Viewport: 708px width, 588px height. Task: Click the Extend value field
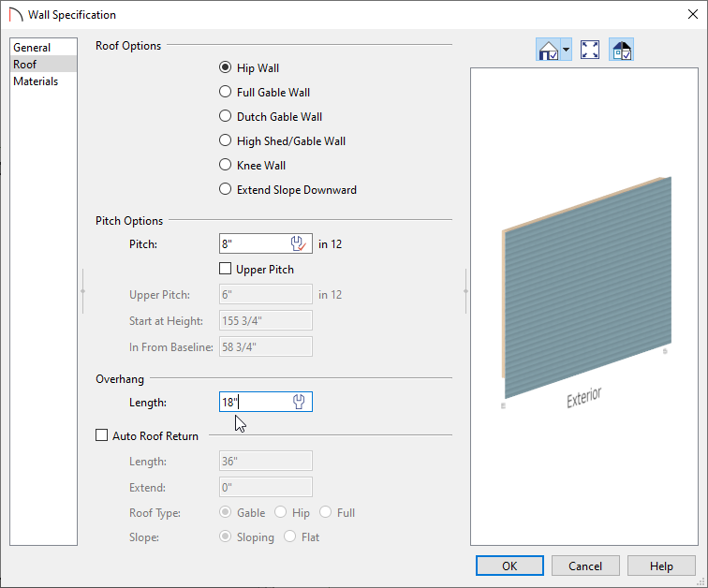(266, 487)
